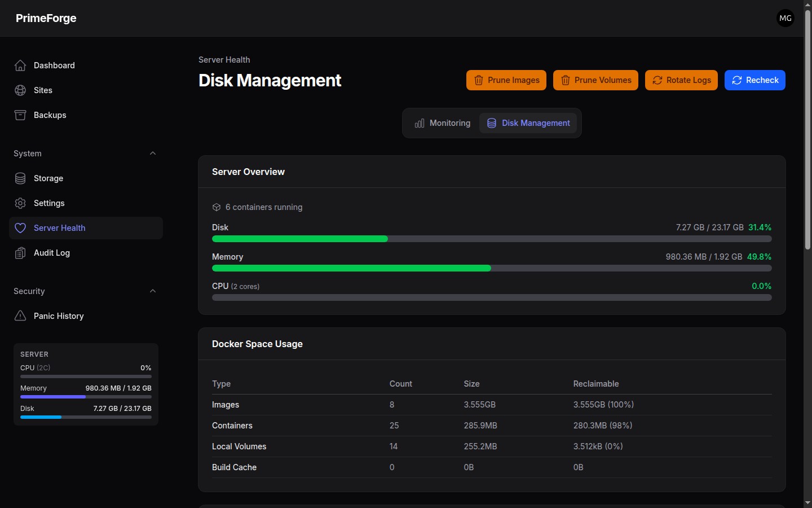Click the scrollbar up arrow
The width and height of the screenshot is (812, 508).
tap(807, 5)
